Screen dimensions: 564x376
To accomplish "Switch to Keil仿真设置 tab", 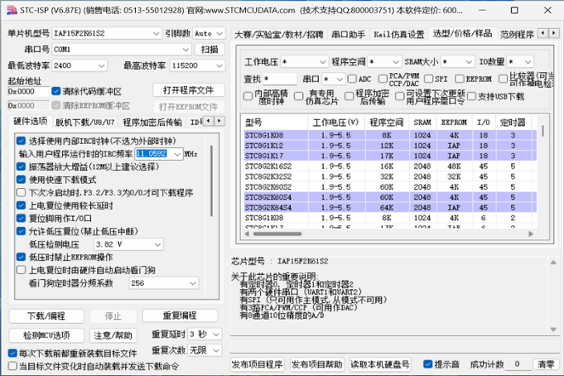I will pyautogui.click(x=399, y=35).
